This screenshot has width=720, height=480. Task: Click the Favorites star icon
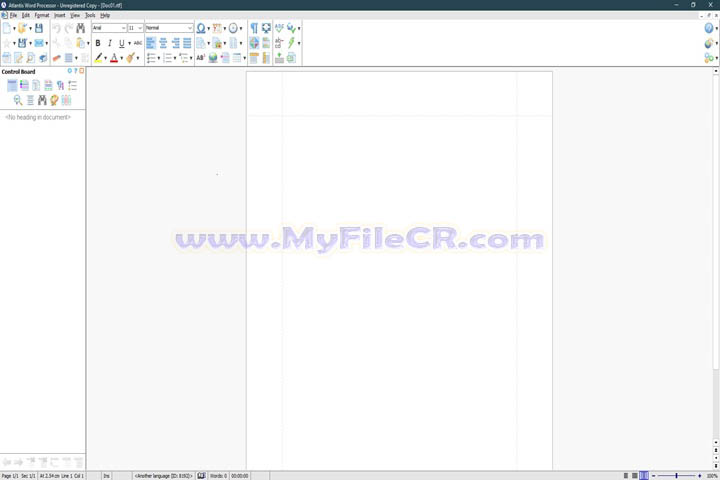[6, 43]
